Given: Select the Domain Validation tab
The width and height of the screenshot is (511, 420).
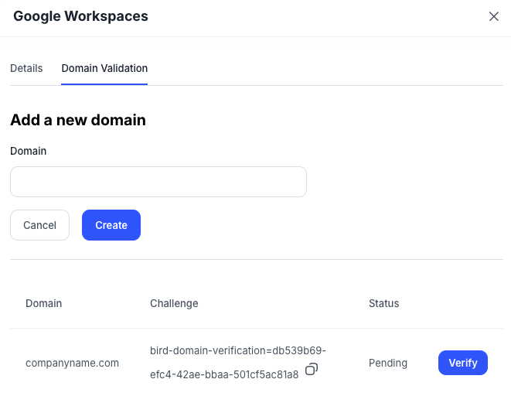Looking at the screenshot, I should (x=104, y=68).
